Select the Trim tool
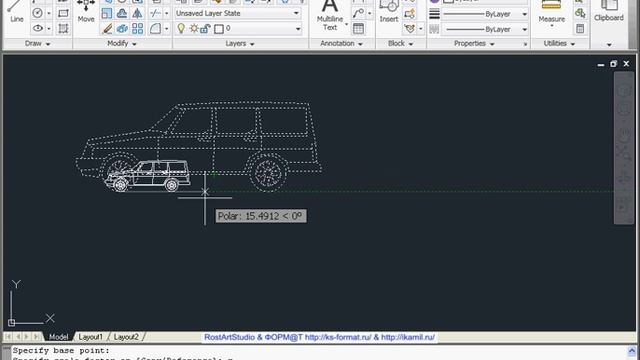The image size is (640, 360). pos(155,13)
